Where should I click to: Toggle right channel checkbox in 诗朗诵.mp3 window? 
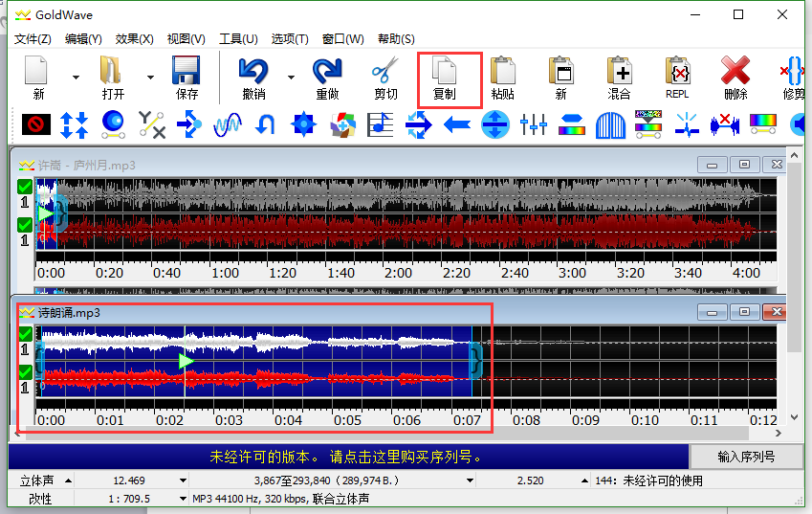coord(25,371)
